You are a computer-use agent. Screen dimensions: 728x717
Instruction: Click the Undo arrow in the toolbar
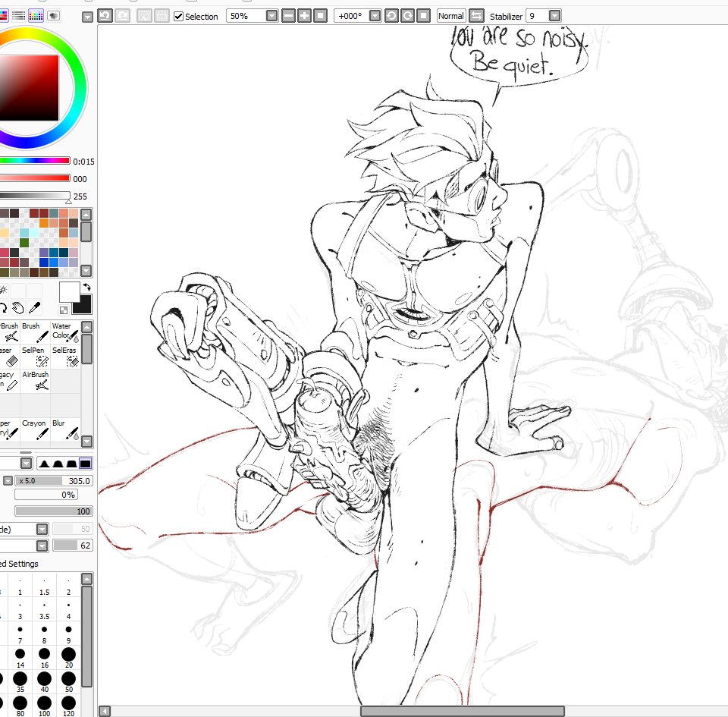[105, 16]
